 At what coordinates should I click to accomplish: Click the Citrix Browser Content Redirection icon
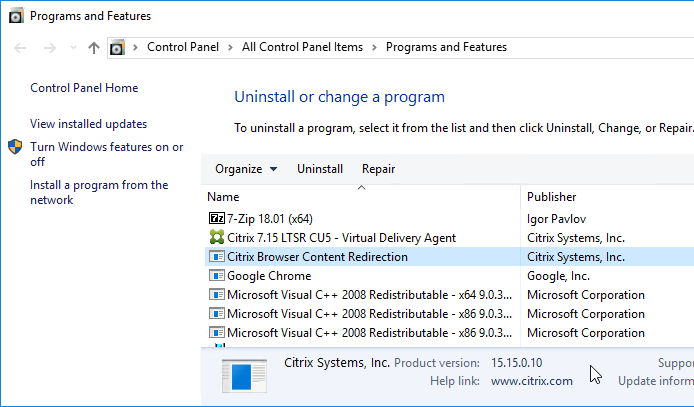(217, 256)
